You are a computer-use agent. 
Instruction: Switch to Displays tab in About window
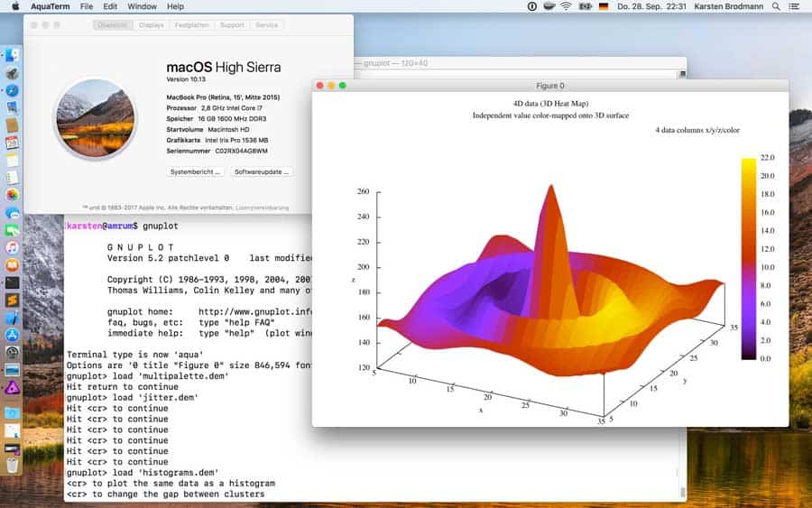152,25
